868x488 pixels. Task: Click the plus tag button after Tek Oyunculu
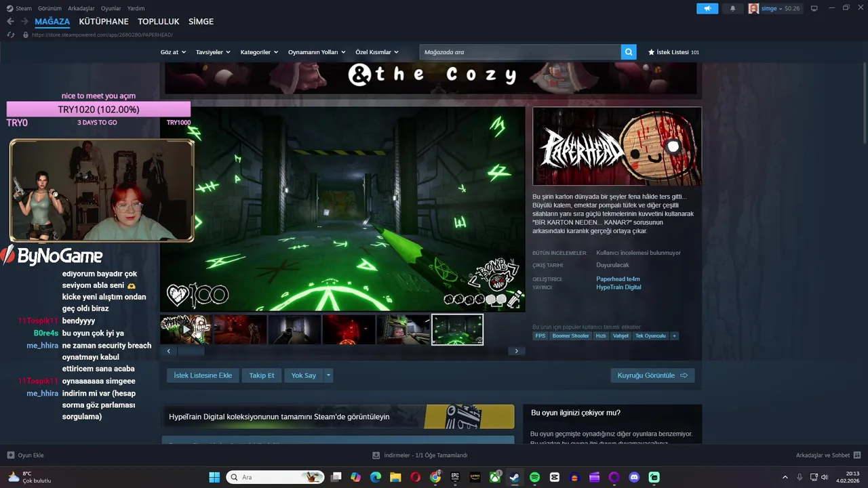click(x=674, y=336)
